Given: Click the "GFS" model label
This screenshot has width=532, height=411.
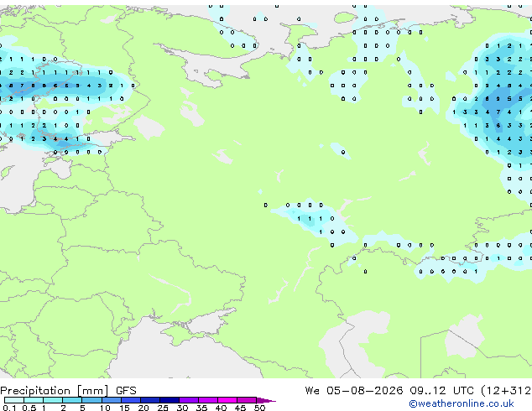Looking at the screenshot, I should click(x=126, y=391).
